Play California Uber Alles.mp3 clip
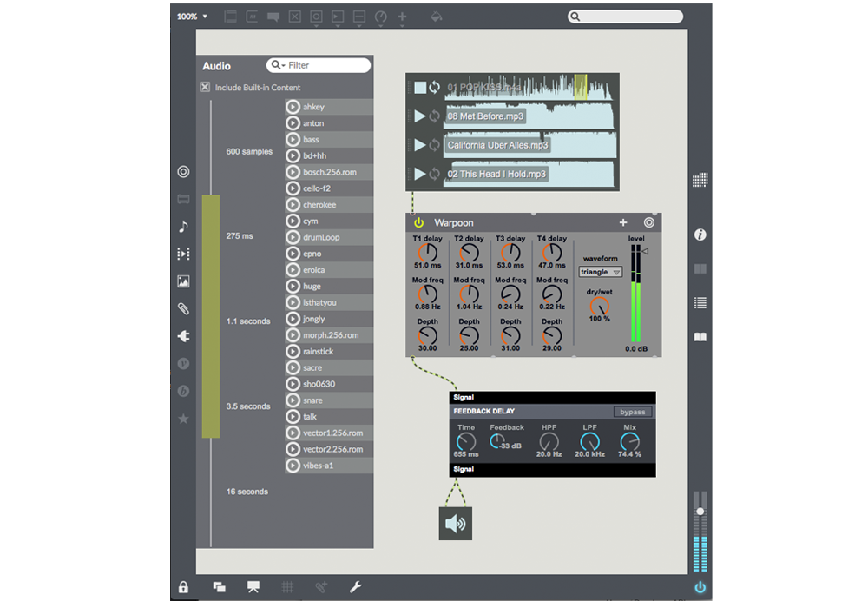This screenshot has height=608, width=868. pyautogui.click(x=420, y=145)
